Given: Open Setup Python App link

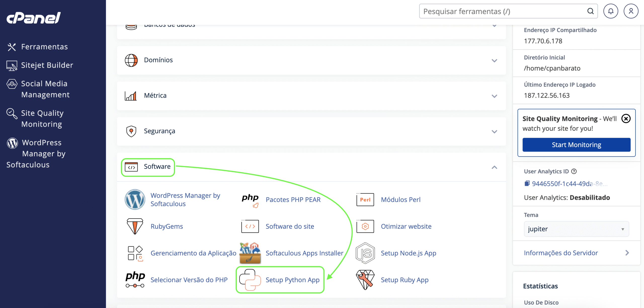Looking at the screenshot, I should click(293, 280).
